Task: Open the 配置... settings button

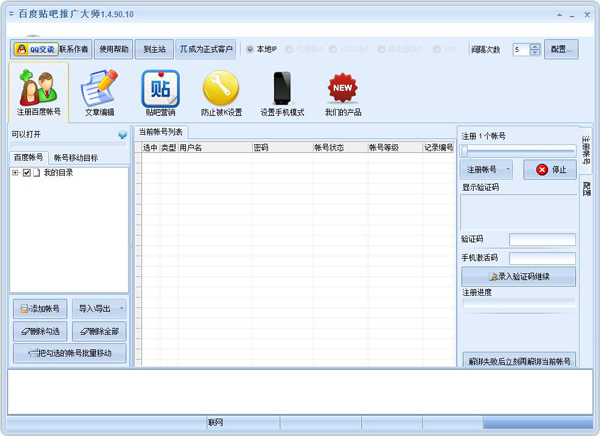Action: coord(561,49)
